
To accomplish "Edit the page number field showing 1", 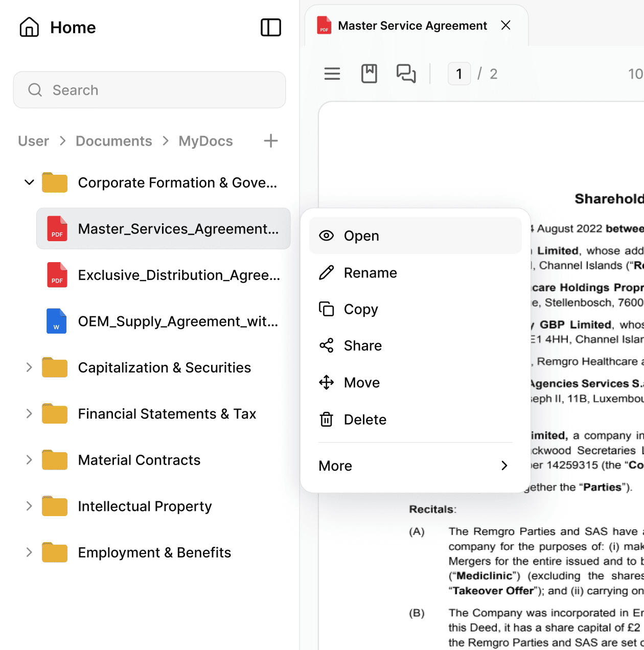I will [x=458, y=74].
